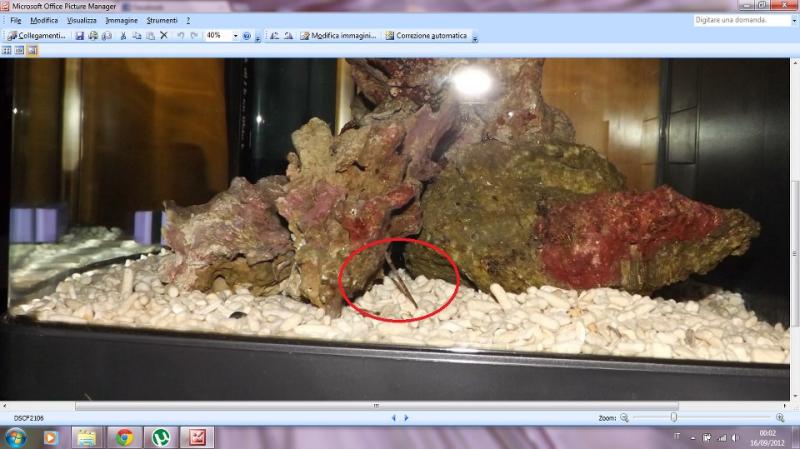Image resolution: width=800 pixels, height=449 pixels.
Task: Open the 40% zoom dropdown arrow
Action: (x=235, y=36)
